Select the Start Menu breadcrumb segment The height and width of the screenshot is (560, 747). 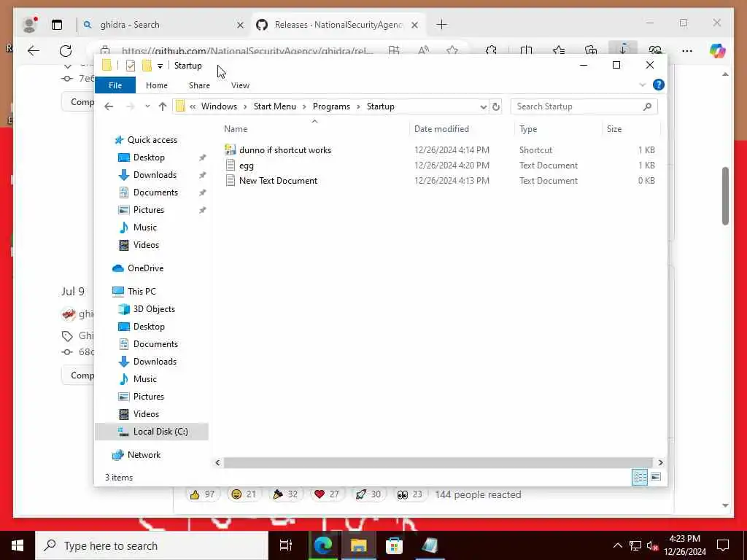(x=275, y=106)
